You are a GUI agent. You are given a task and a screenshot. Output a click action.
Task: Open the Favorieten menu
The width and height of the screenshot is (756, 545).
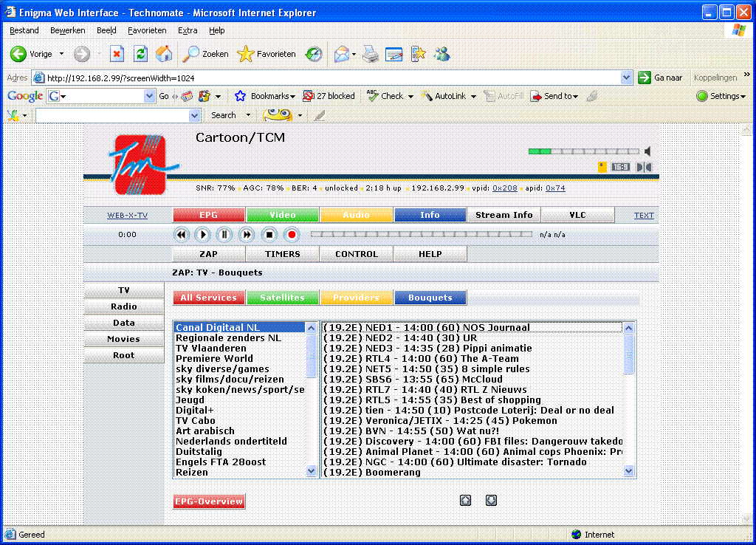coord(147,30)
